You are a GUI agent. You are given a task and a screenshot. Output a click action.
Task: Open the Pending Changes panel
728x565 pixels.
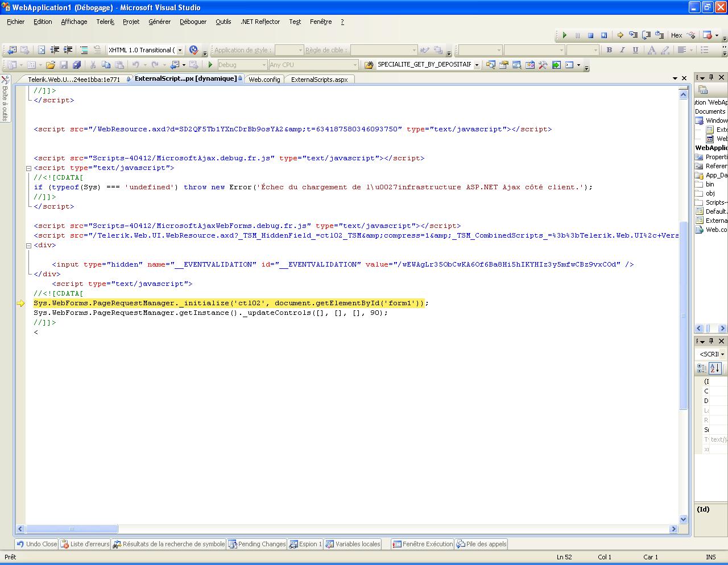point(257,544)
